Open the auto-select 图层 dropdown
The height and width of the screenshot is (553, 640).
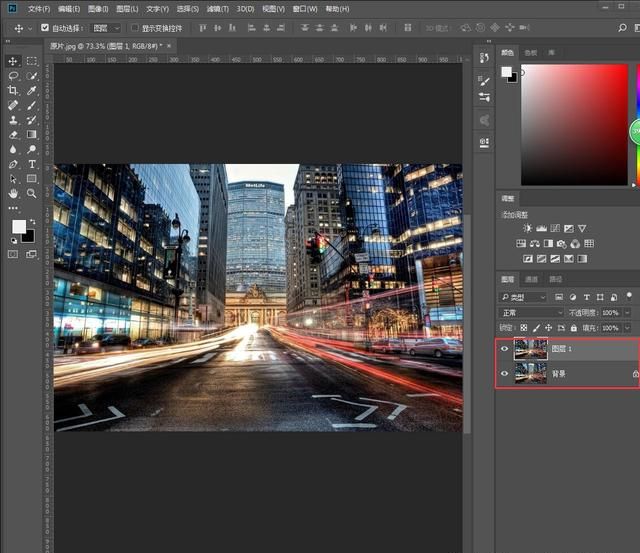click(x=106, y=28)
